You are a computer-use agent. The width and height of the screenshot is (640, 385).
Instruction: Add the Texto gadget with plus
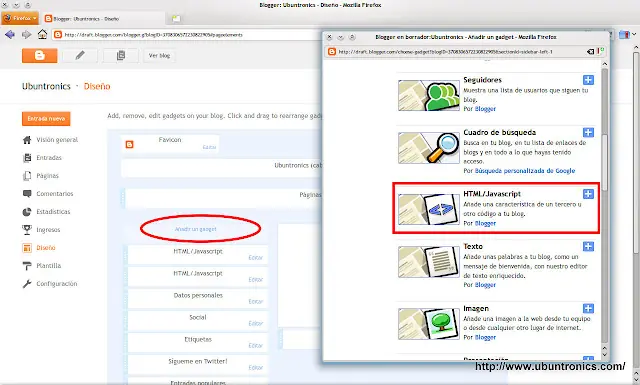(588, 247)
